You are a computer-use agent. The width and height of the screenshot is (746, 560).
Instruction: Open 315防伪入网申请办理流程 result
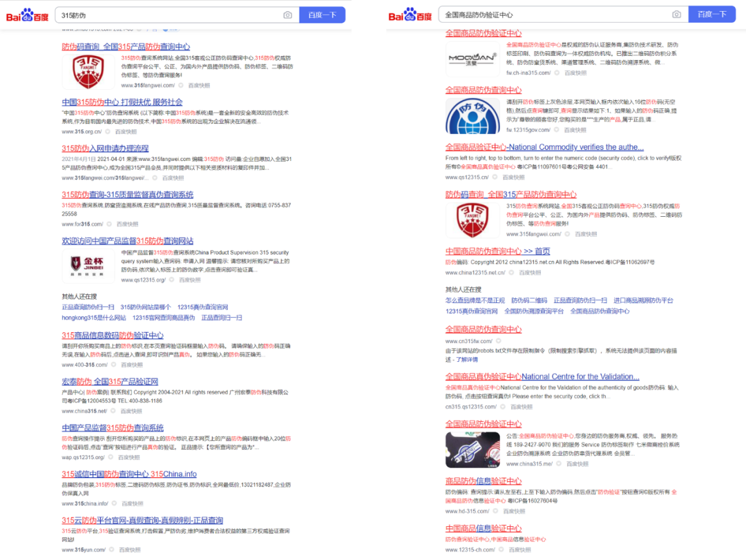click(x=105, y=148)
